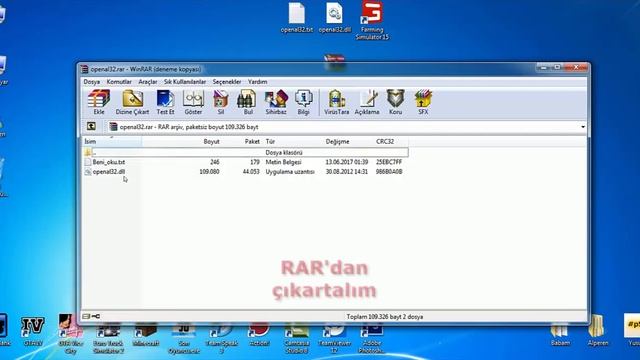Open the Seçenekler menu

click(x=227, y=82)
